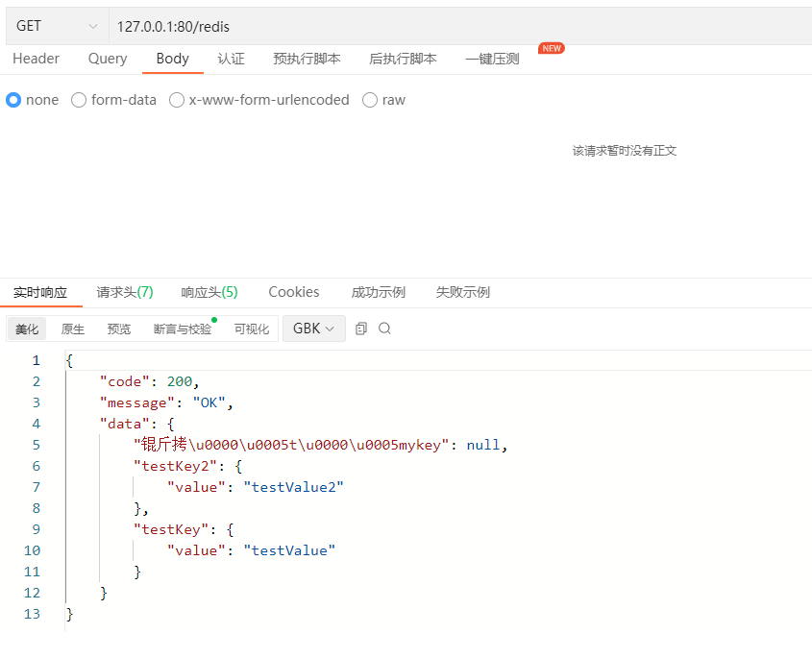Click the "testValue2" string

click(294, 488)
